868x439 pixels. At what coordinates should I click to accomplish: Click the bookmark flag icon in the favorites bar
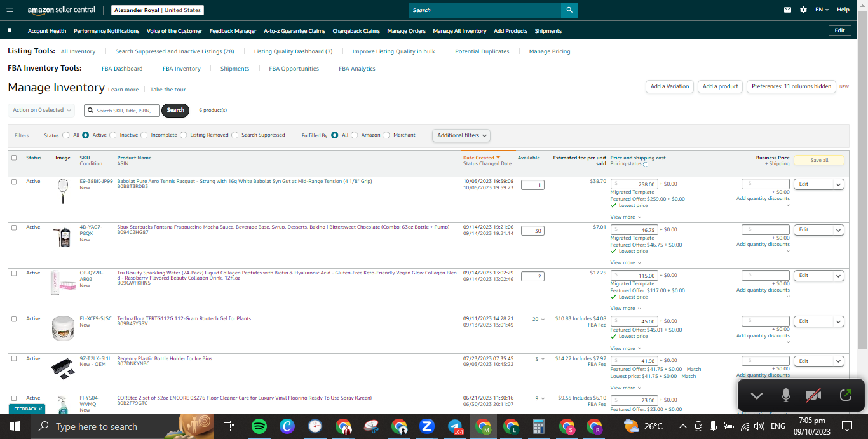[10, 30]
